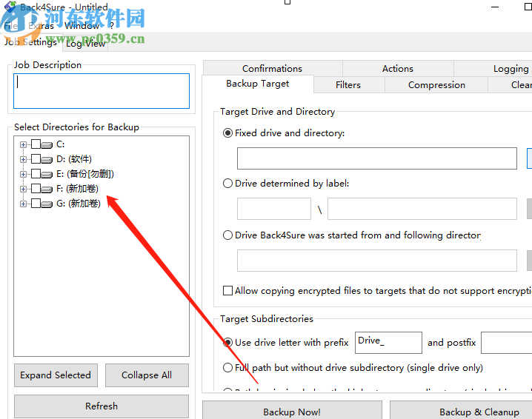Check the C: drive checkbox

point(36,144)
